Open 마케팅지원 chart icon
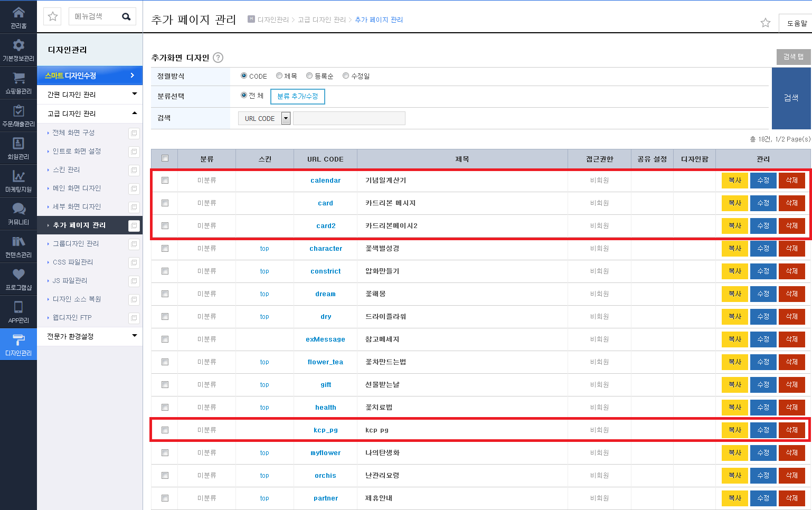This screenshot has height=510, width=812. click(18, 176)
